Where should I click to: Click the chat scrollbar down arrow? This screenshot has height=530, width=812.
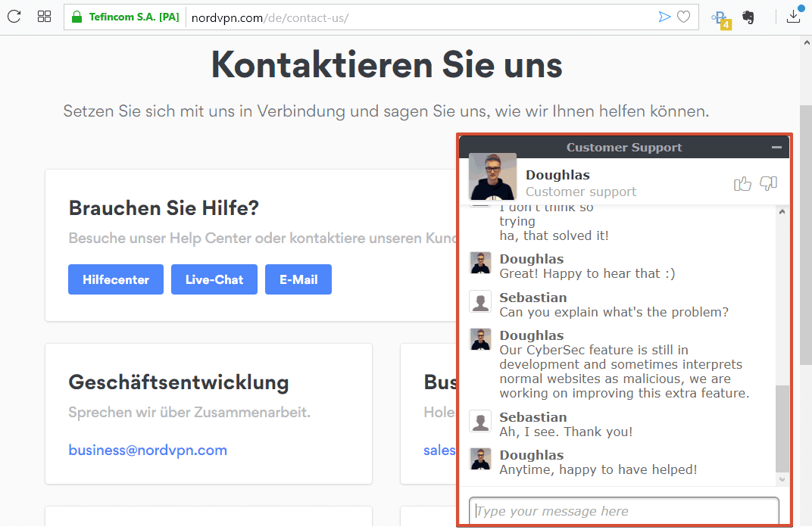[x=782, y=480]
